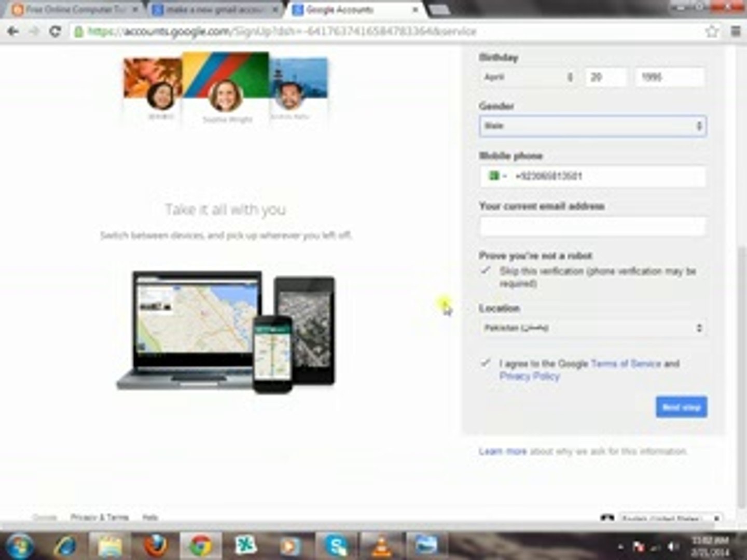Open the Windows Start menu
Screen dimensions: 747x560
(19, 545)
